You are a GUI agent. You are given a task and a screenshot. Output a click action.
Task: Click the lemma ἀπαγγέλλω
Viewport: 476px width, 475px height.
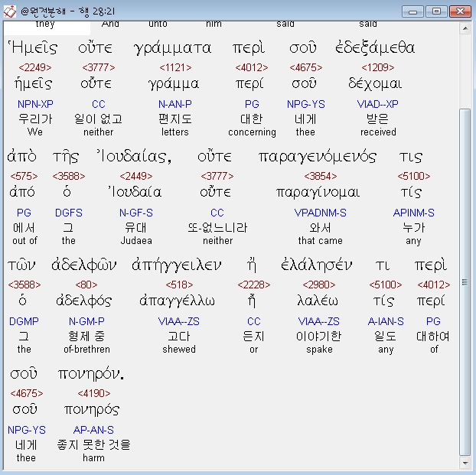coord(177,301)
